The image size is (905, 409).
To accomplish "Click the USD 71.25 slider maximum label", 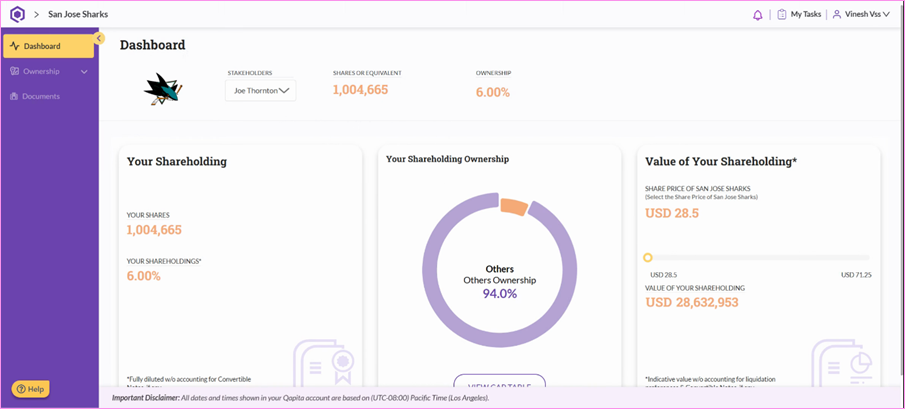I will pyautogui.click(x=855, y=275).
